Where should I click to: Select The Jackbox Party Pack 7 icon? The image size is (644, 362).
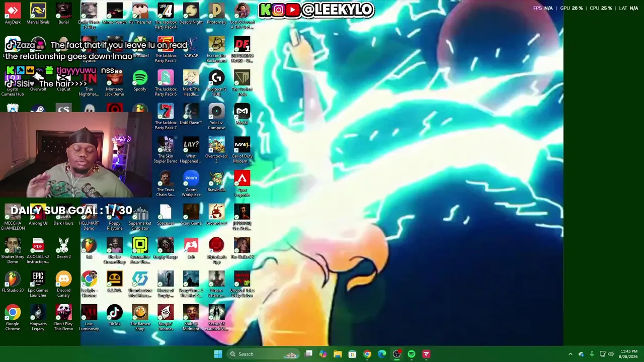click(x=166, y=117)
